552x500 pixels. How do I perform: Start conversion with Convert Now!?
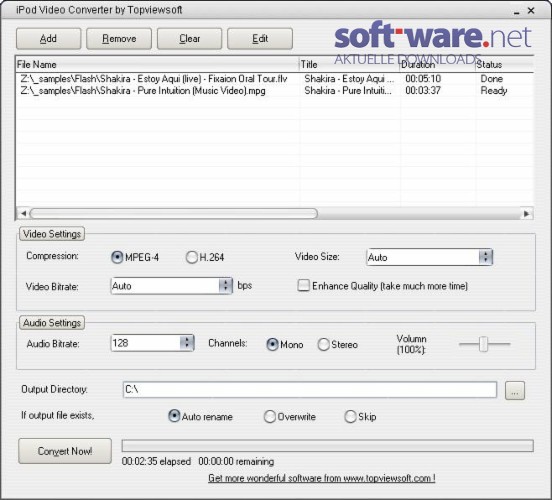click(65, 451)
